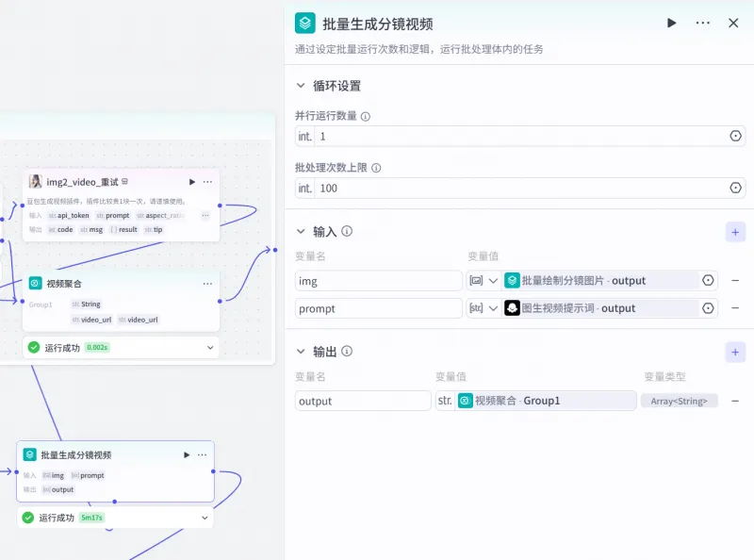Open the ellipsis menu on img2_video_重试 node
Screen dimensions: 754x560
click(205, 181)
